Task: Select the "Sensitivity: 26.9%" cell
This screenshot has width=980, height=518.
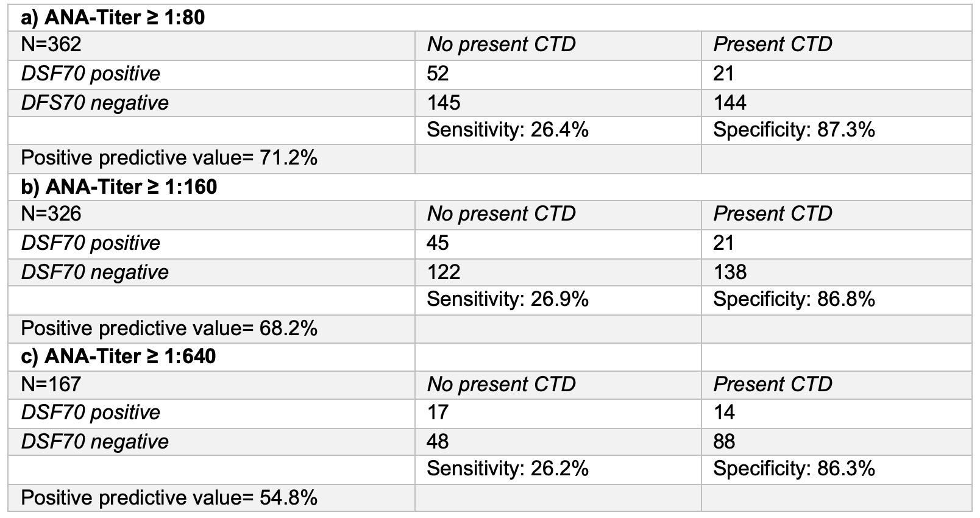Action: (507, 299)
